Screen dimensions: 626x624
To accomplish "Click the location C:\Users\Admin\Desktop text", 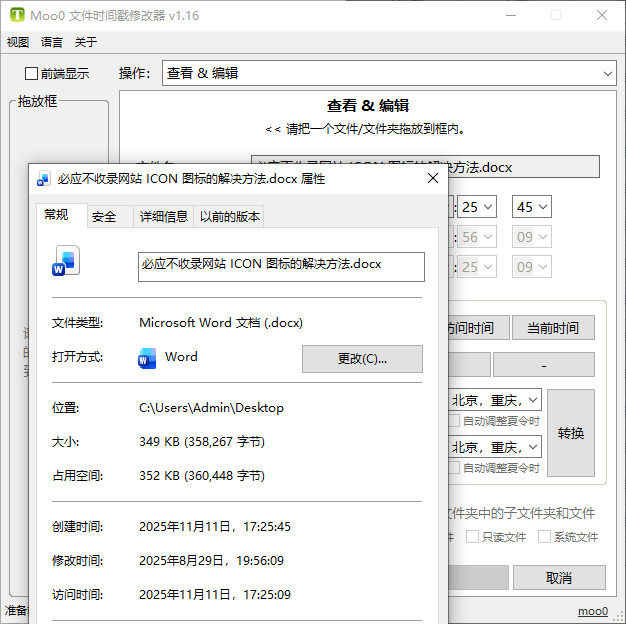I will (211, 408).
